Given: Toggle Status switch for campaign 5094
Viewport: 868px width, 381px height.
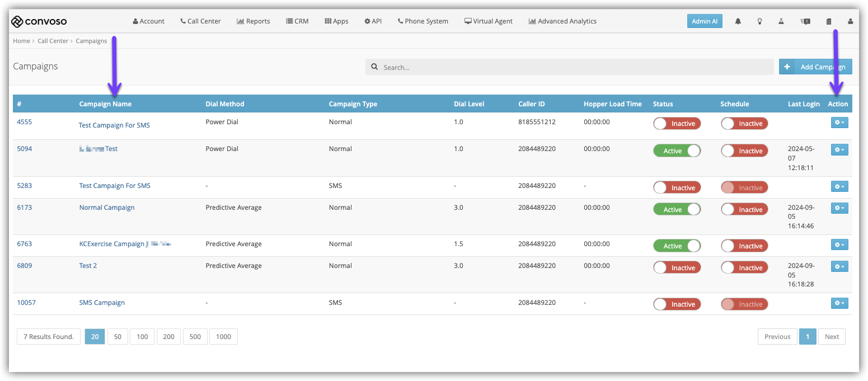Looking at the screenshot, I should [x=677, y=151].
